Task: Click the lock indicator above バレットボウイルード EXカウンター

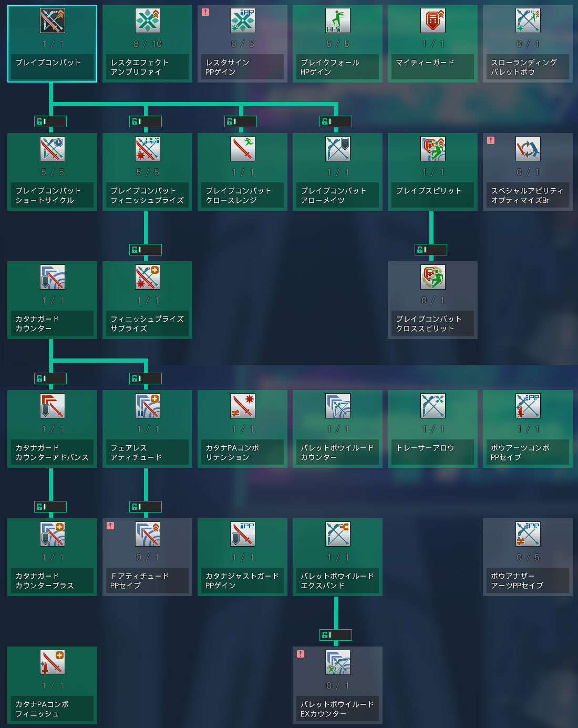Action: pyautogui.click(x=335, y=635)
